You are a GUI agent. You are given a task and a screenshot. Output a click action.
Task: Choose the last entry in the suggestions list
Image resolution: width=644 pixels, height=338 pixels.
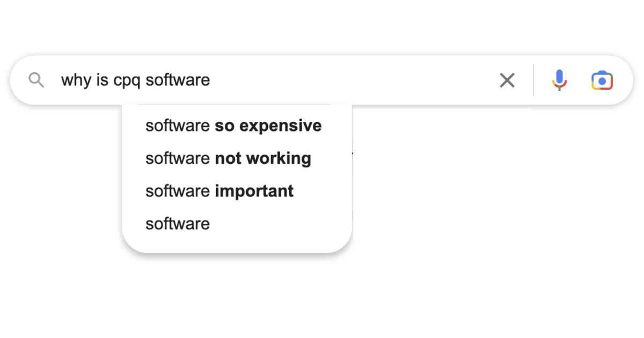point(177,223)
